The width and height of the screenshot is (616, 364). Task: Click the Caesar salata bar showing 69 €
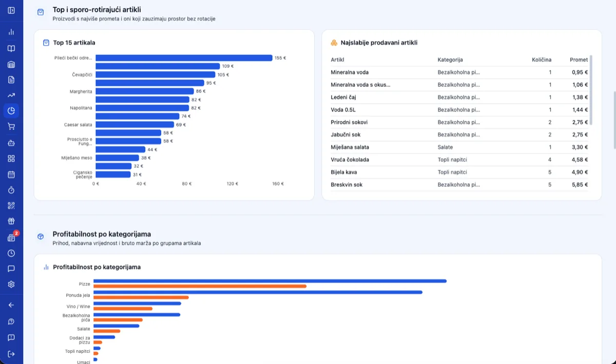[134, 124]
